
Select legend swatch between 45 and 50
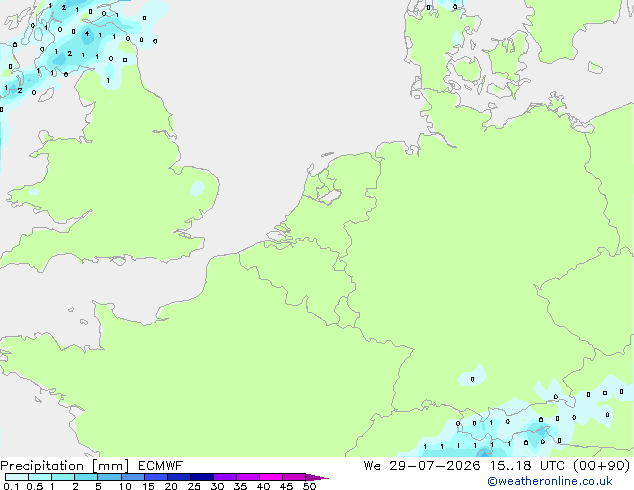294,477
